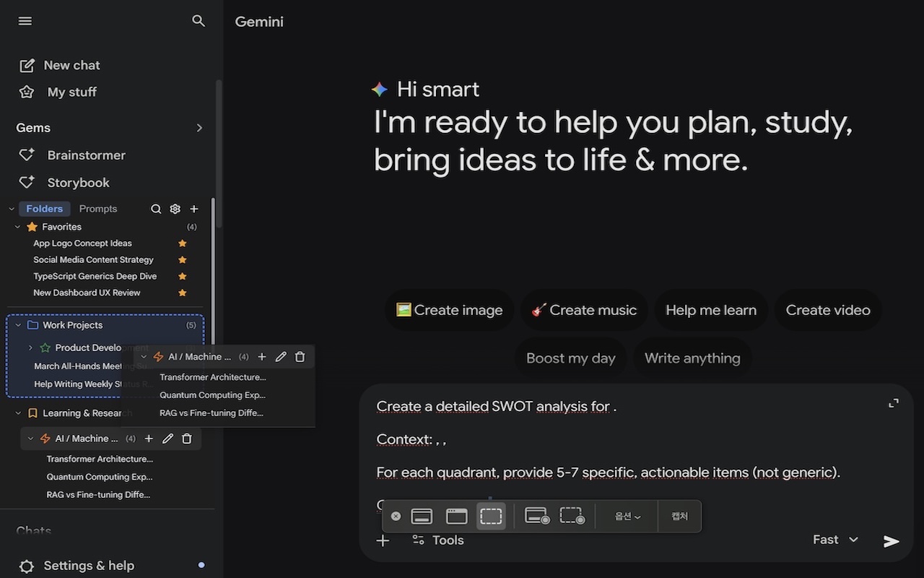Image resolution: width=924 pixels, height=578 pixels.
Task: Close the screenshot toolbar
Action: pyautogui.click(x=396, y=516)
